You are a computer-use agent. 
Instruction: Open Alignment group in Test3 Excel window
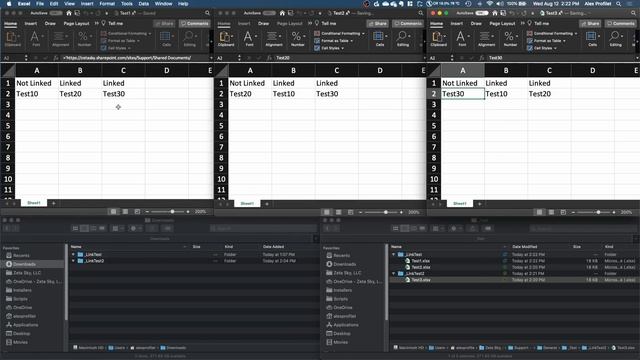486,39
